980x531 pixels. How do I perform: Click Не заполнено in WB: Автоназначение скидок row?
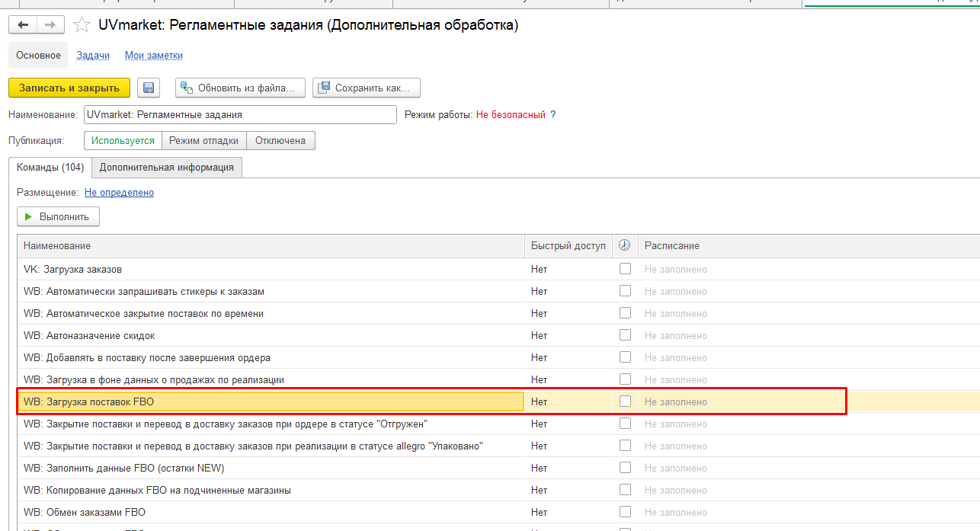click(x=676, y=335)
